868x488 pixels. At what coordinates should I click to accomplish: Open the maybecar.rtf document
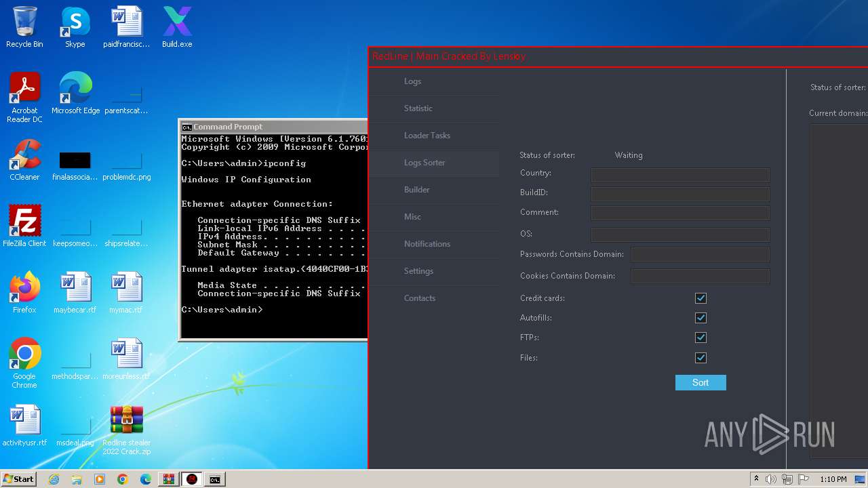tap(75, 293)
